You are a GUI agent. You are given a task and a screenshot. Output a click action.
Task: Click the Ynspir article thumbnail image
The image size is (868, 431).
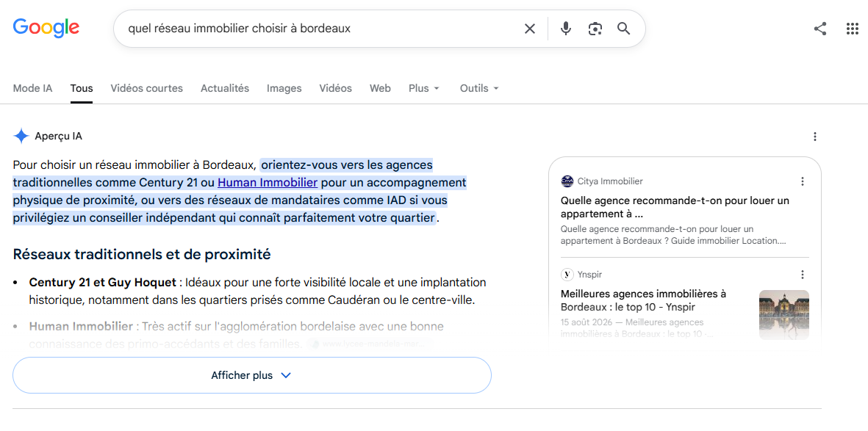click(x=784, y=315)
